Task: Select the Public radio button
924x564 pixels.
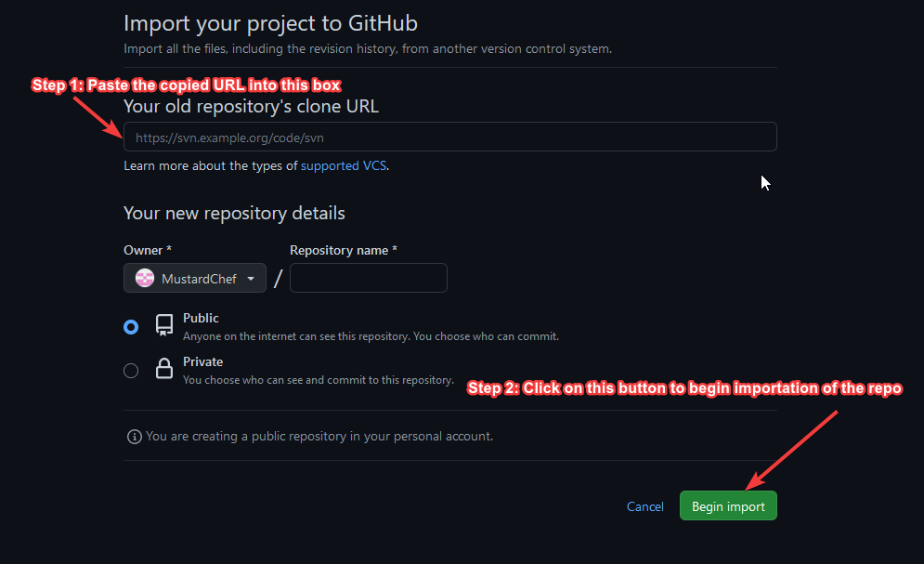Action: point(131,327)
